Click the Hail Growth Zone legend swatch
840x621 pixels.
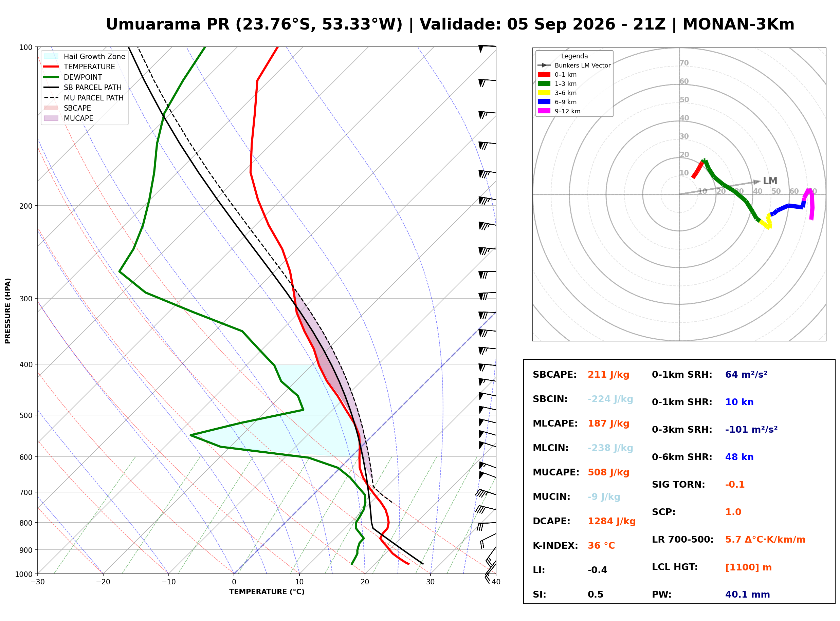coord(51,56)
